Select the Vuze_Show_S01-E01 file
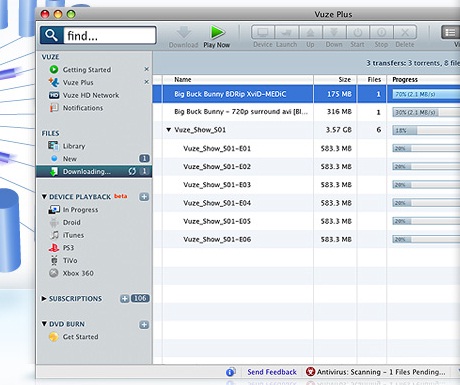Image resolution: width=460 pixels, height=385 pixels. (217, 148)
